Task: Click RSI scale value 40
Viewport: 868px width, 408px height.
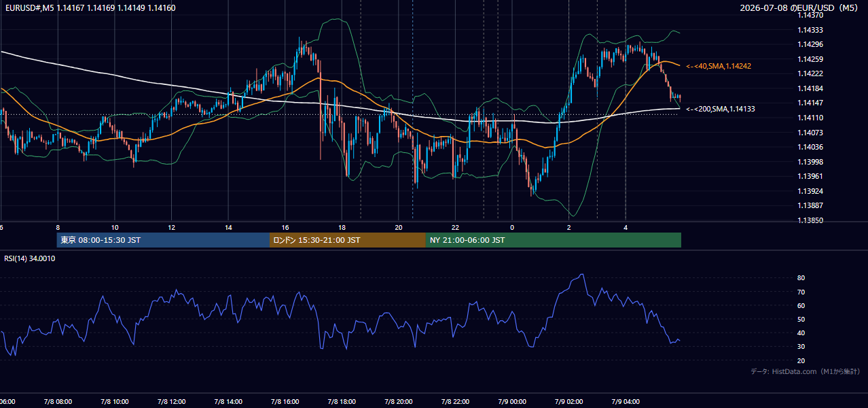Action: [x=801, y=333]
